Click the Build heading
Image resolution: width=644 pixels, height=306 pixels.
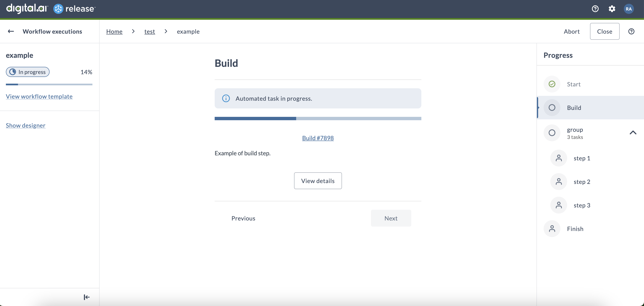click(x=226, y=63)
